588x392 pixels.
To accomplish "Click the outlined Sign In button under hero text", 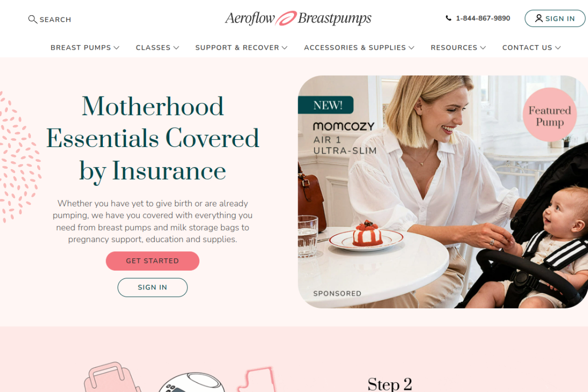I will (153, 288).
